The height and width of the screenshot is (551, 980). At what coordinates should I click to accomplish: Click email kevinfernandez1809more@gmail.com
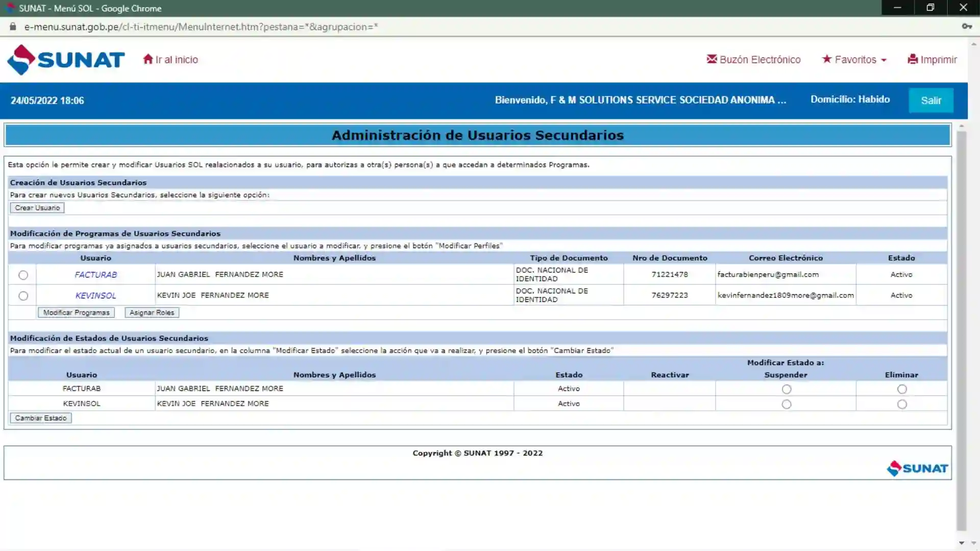(x=786, y=295)
